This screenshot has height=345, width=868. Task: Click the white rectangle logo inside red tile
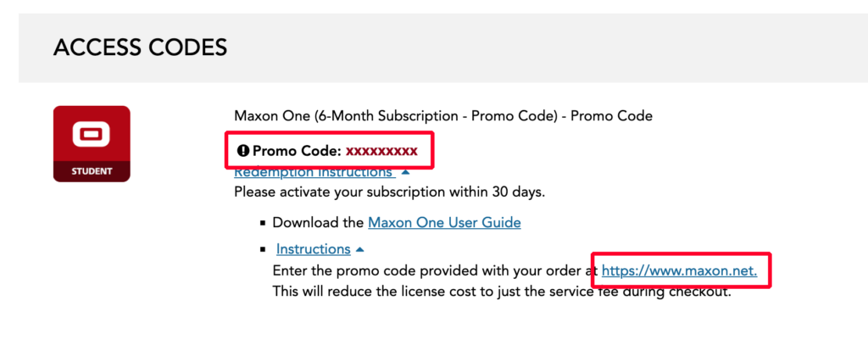92,135
